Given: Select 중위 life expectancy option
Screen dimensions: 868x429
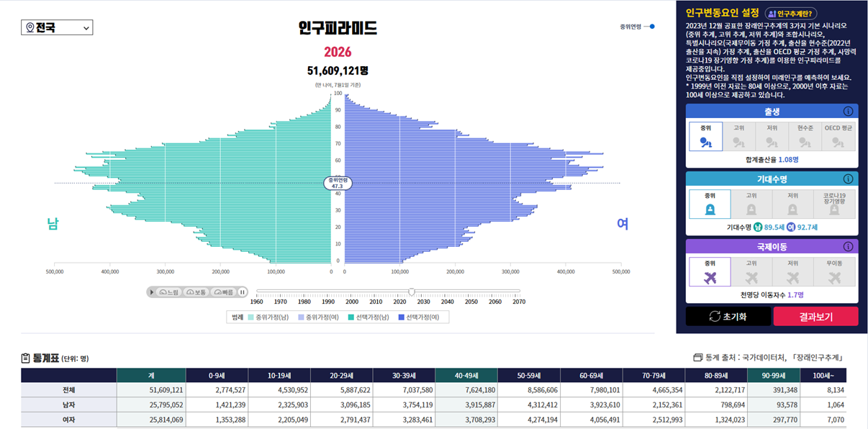Looking at the screenshot, I should [710, 204].
